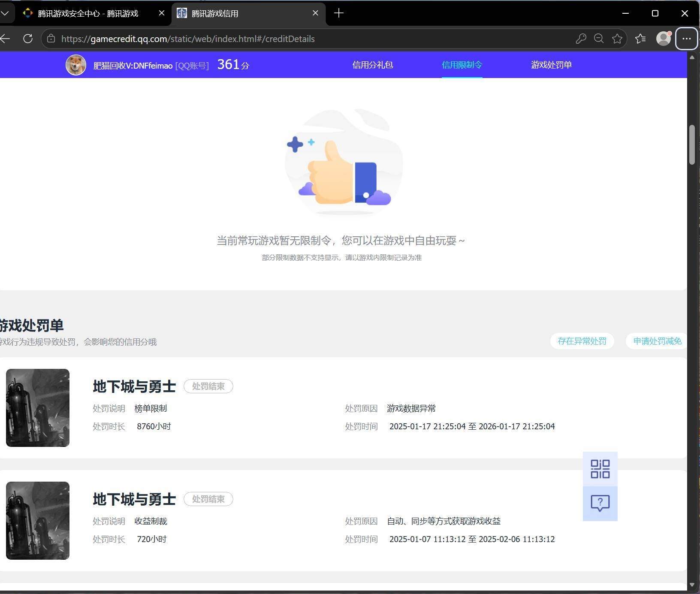Click the Shiba dog user avatar
Viewport: 700px width, 594px height.
(76, 65)
